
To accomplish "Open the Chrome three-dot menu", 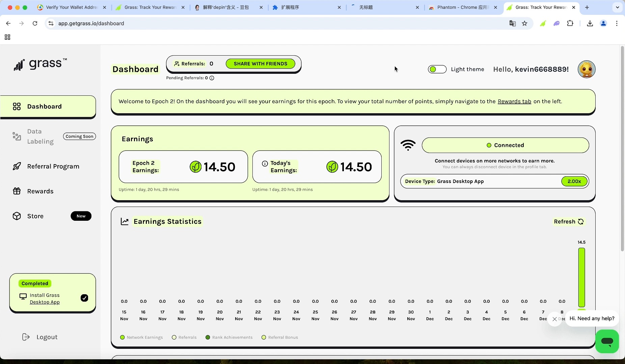I will tap(617, 23).
